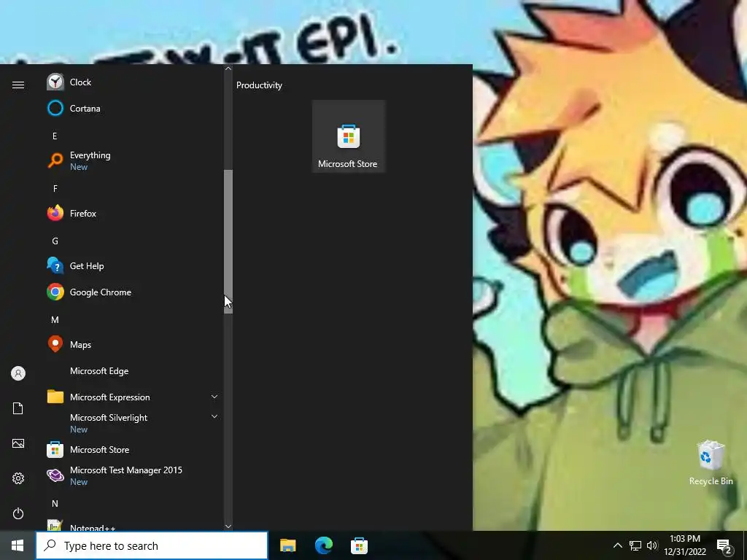Expand the Microsoft Silverlight folder chevron
The height and width of the screenshot is (560, 747).
[214, 416]
